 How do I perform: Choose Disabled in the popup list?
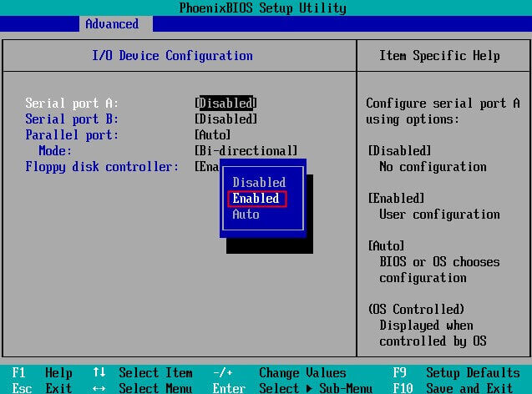(259, 183)
